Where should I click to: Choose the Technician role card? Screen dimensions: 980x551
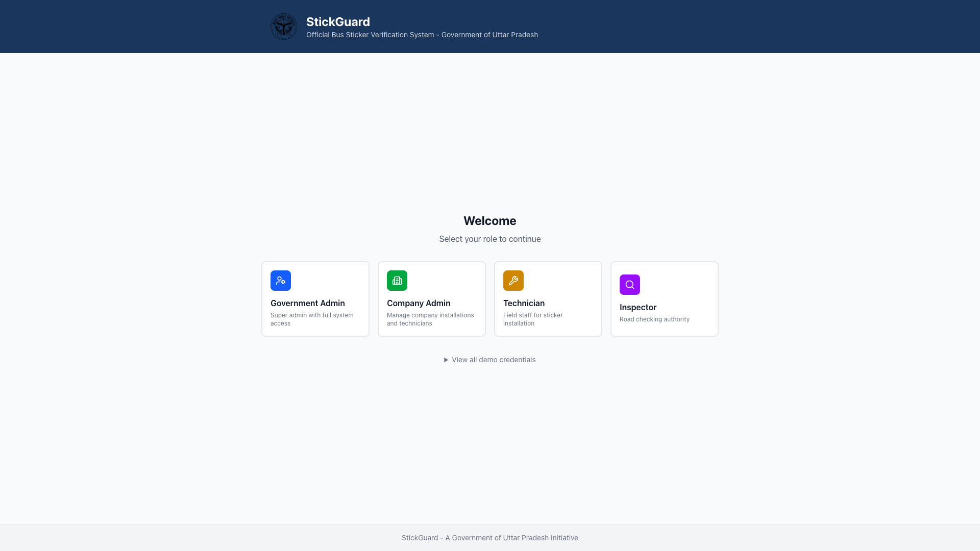tap(548, 298)
